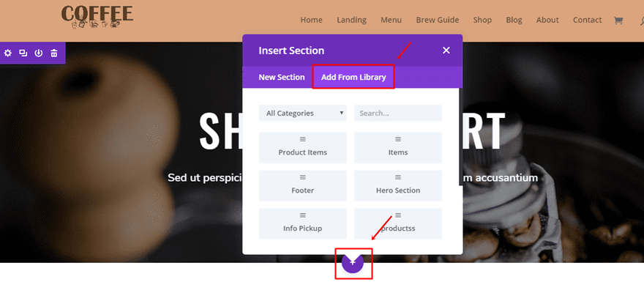644x282 pixels.
Task: Select the Add From Library tab
Action: coord(353,78)
